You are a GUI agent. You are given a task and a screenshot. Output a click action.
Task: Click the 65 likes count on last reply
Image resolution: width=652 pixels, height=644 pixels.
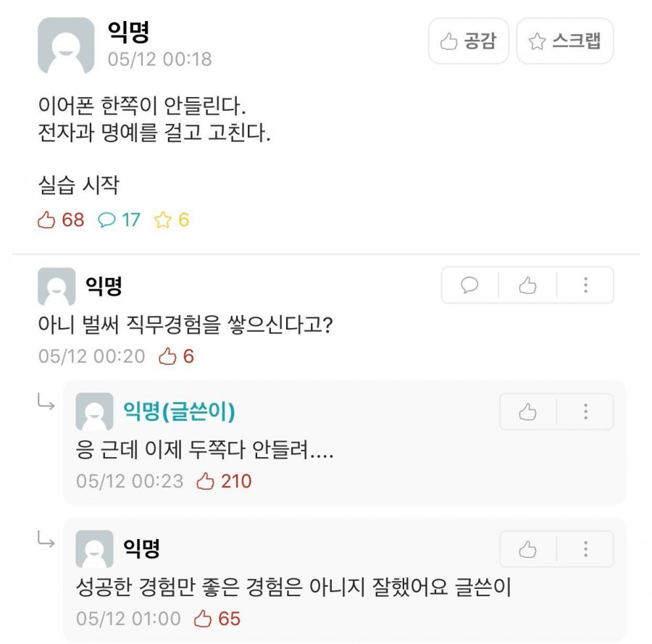pos(218,619)
